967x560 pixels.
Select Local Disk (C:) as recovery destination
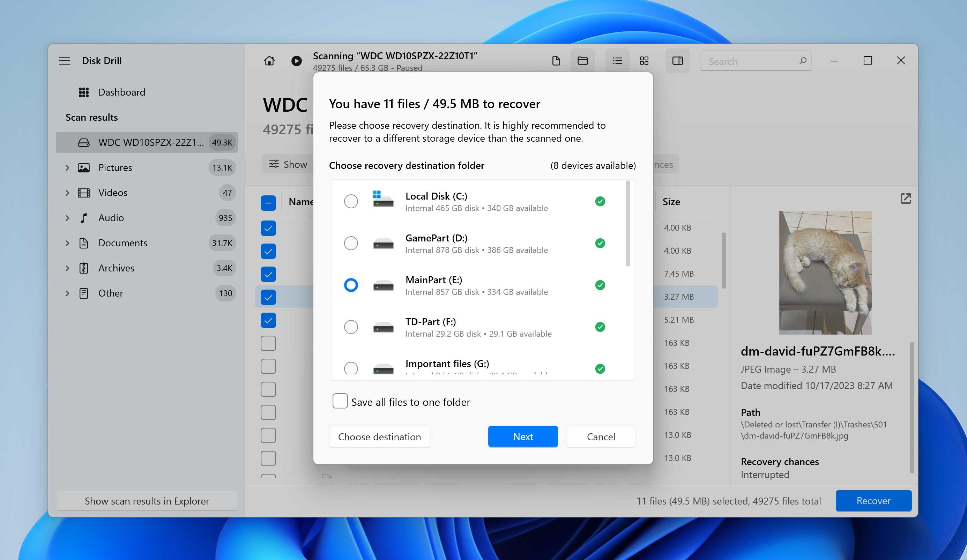pyautogui.click(x=350, y=201)
